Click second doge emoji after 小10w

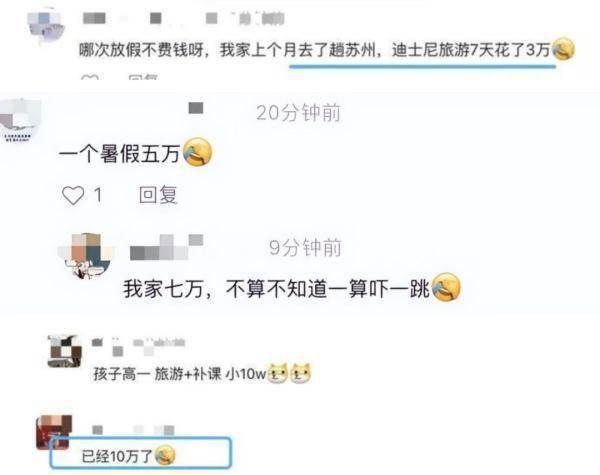(x=300, y=373)
